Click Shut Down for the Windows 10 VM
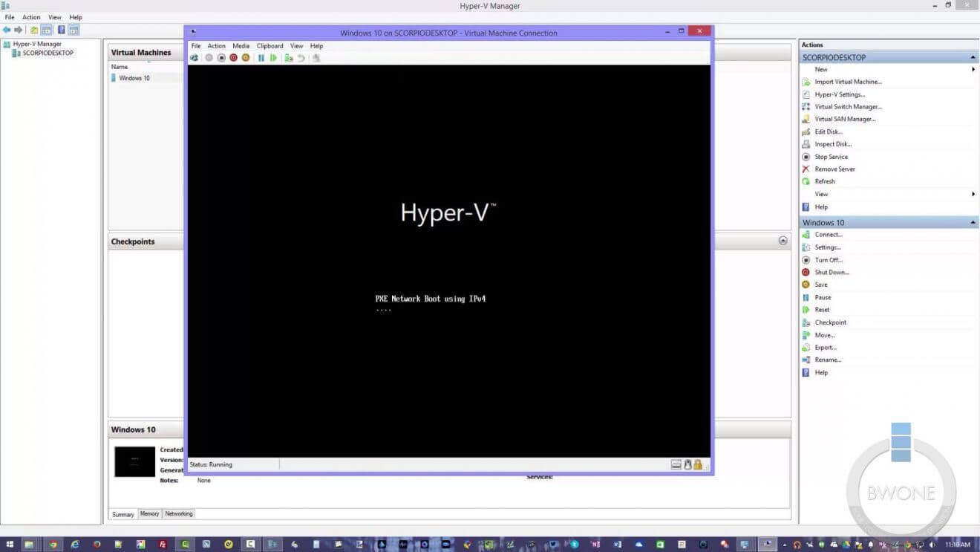The height and width of the screenshot is (552, 980). [832, 272]
